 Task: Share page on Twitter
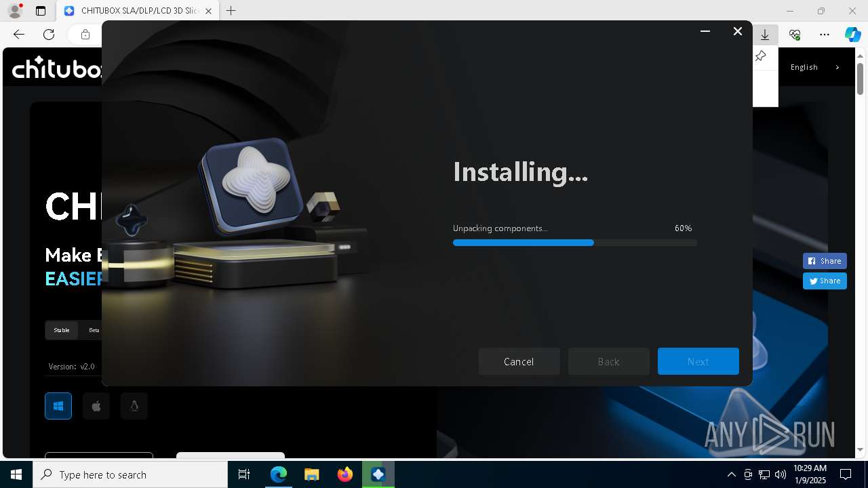point(825,281)
